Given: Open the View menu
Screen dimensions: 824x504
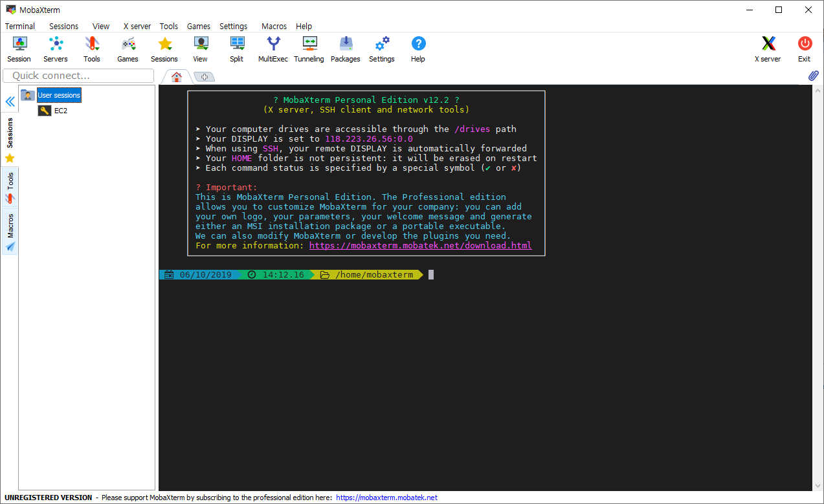Looking at the screenshot, I should [x=101, y=27].
